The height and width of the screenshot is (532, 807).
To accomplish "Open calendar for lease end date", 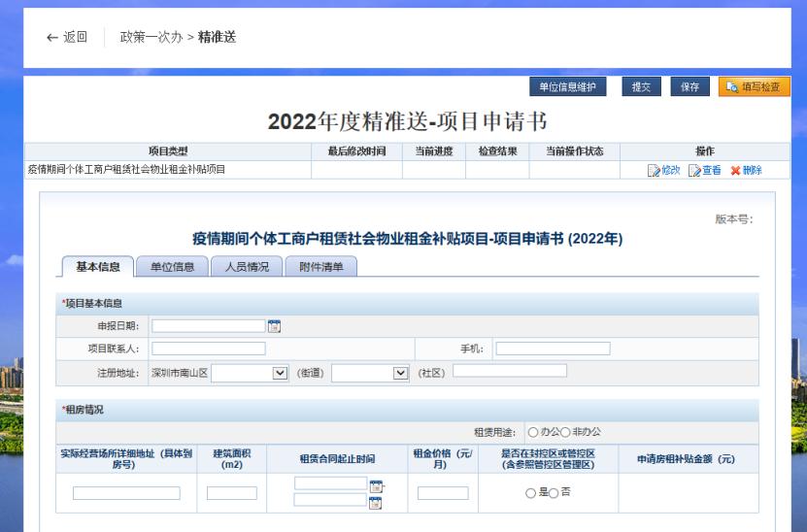I will pos(376,502).
